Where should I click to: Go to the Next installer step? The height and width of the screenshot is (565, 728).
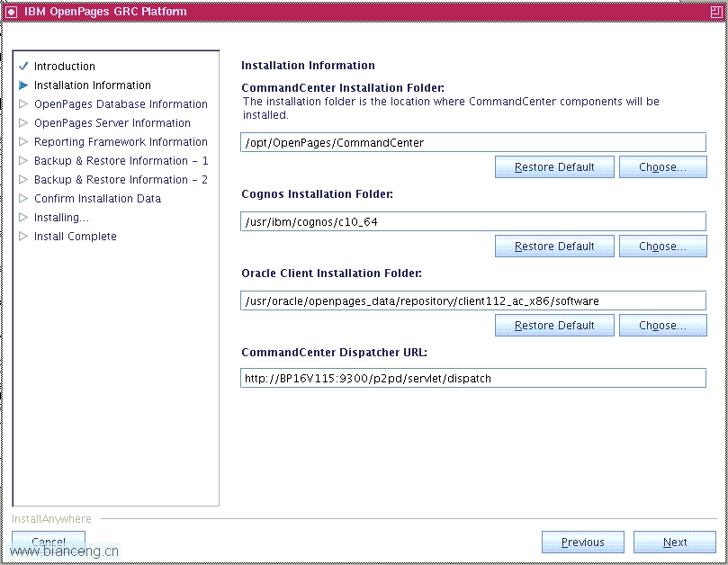[x=675, y=543]
